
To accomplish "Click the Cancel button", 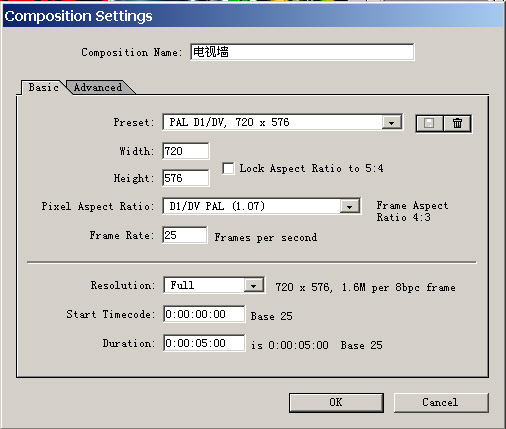I will pyautogui.click(x=441, y=402).
